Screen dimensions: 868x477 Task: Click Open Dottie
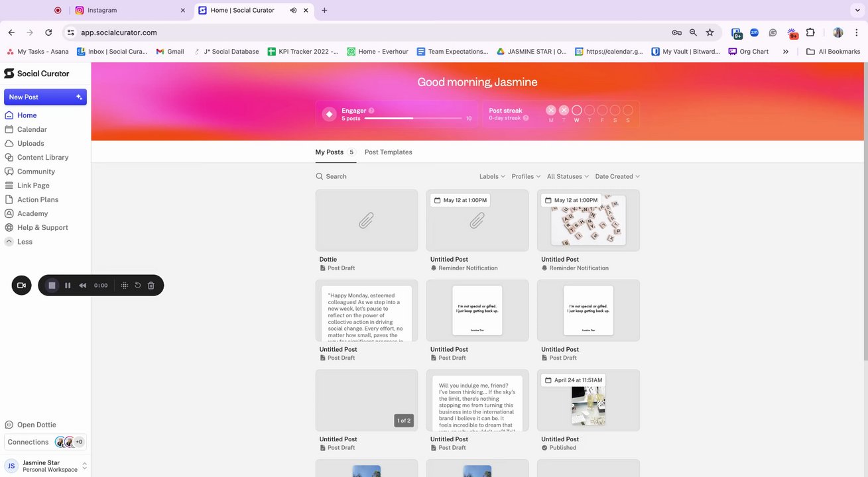tap(36, 425)
